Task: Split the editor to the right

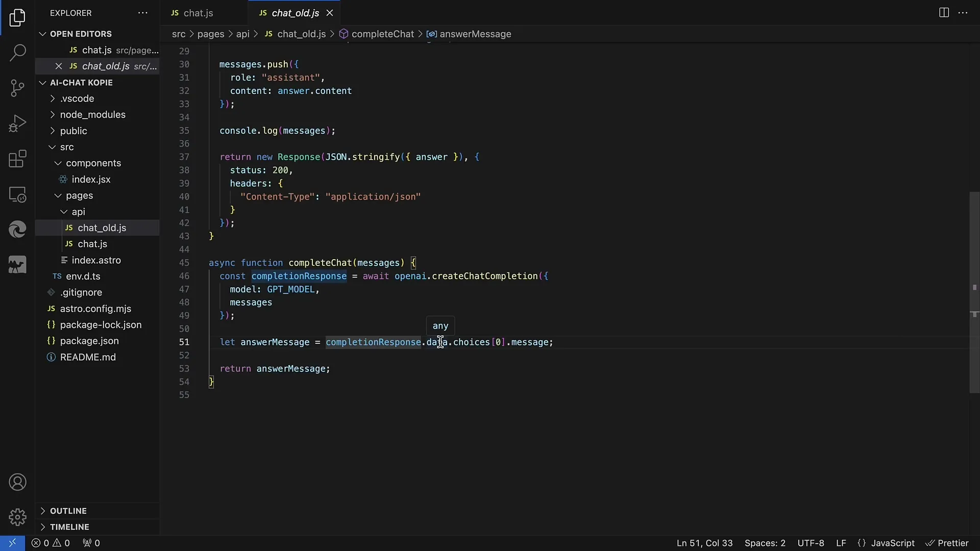Action: [944, 13]
